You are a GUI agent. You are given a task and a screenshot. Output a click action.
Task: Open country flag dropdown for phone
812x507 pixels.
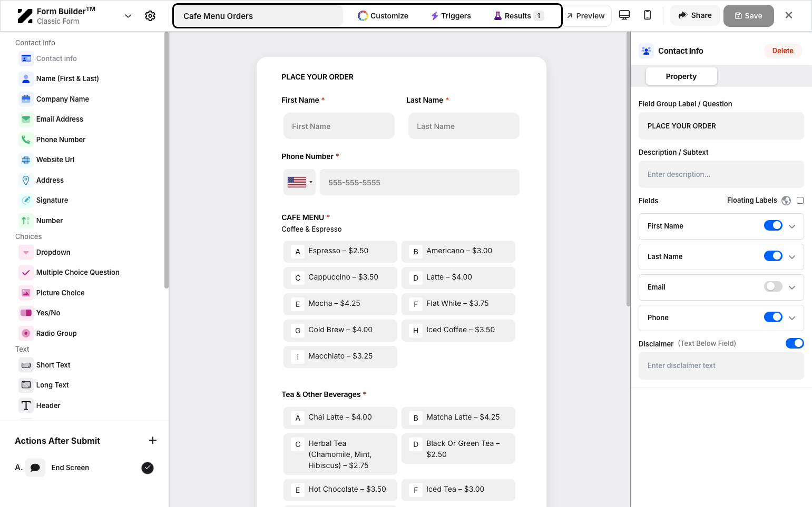point(299,182)
